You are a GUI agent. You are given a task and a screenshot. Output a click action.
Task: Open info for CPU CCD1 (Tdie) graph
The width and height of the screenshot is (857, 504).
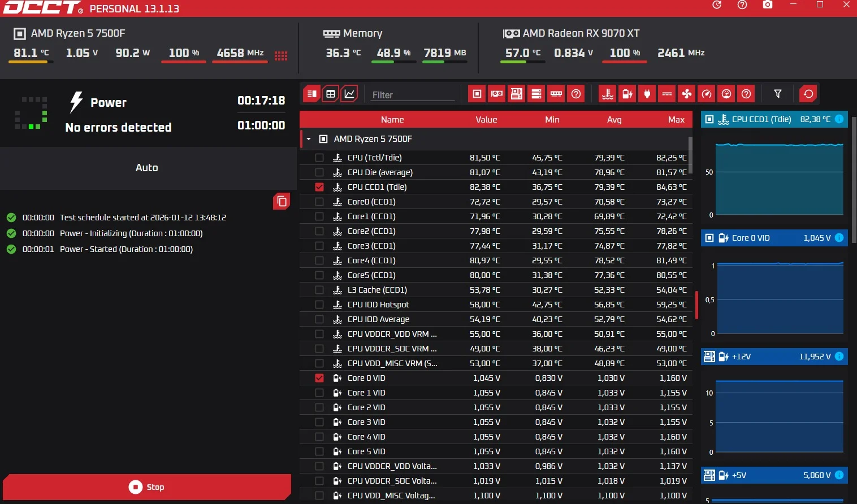839,119
